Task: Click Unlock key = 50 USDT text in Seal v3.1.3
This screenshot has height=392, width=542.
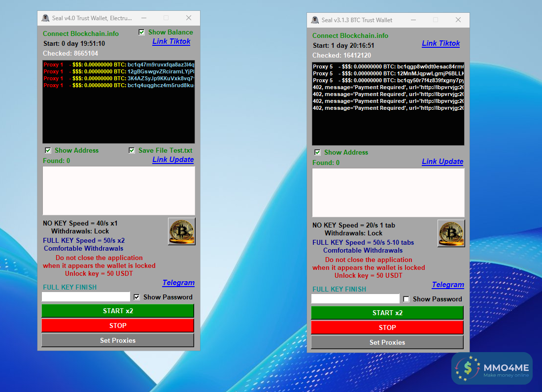Action: coord(369,276)
